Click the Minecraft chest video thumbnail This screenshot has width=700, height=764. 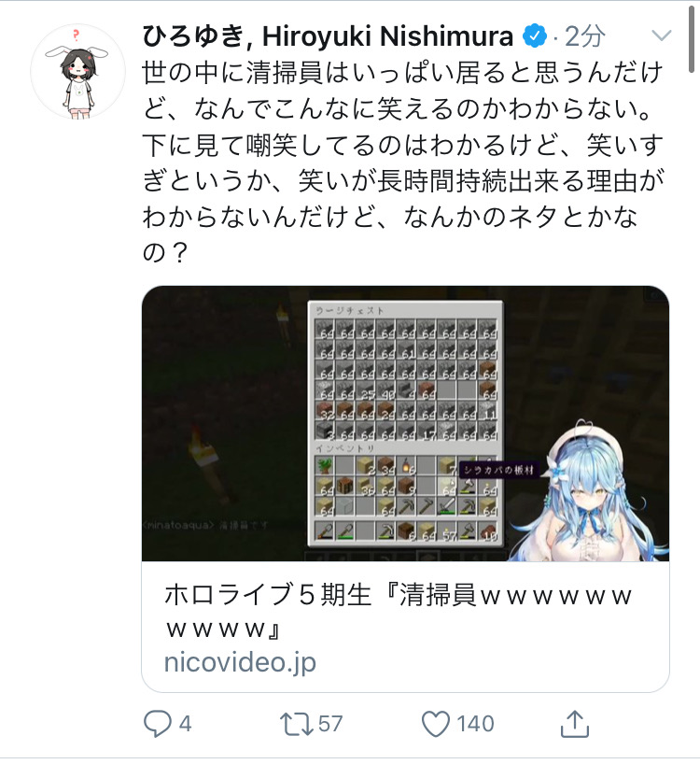pos(405,423)
